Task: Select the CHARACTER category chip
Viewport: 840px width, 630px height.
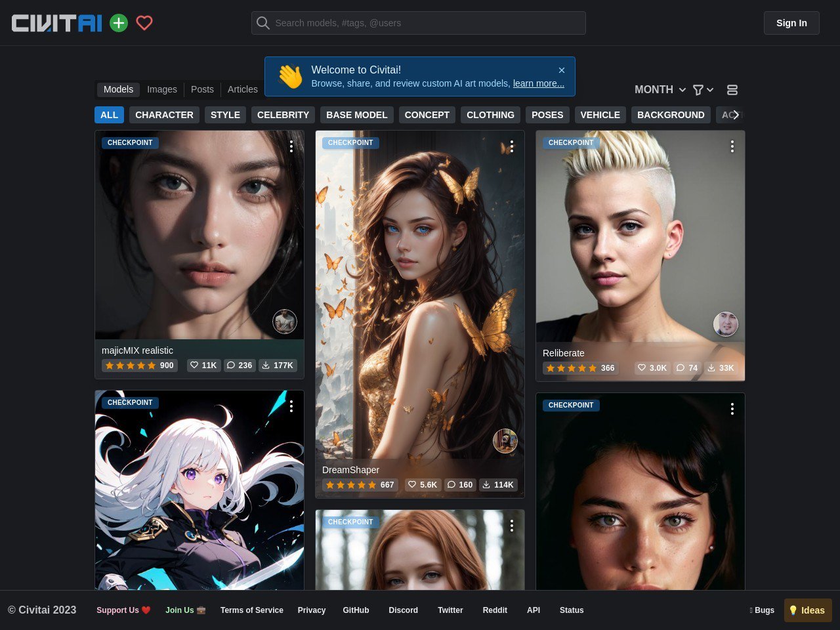Action: click(x=164, y=115)
